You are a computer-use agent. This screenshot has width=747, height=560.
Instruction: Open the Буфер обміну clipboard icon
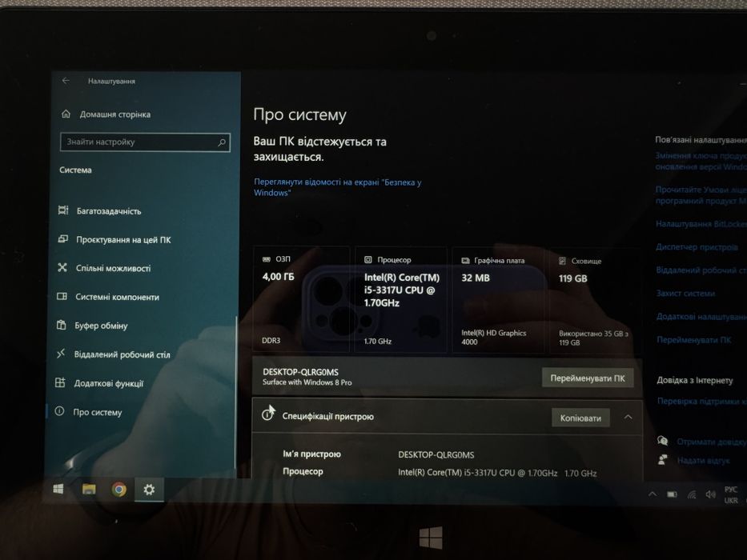[62, 325]
